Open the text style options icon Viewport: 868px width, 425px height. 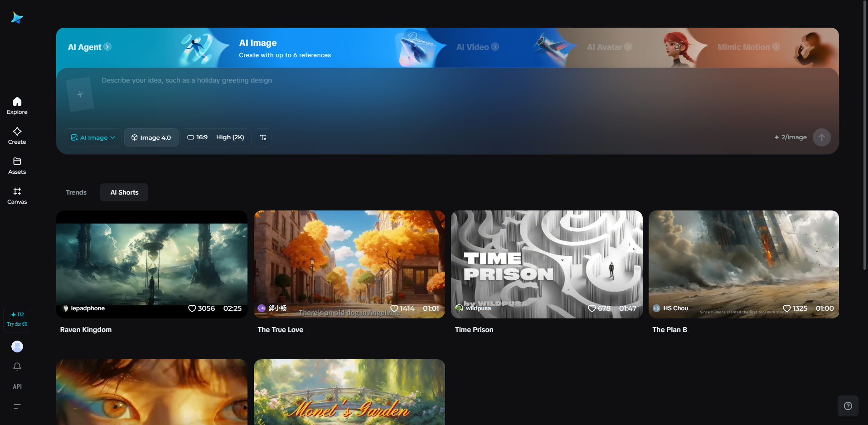(262, 137)
